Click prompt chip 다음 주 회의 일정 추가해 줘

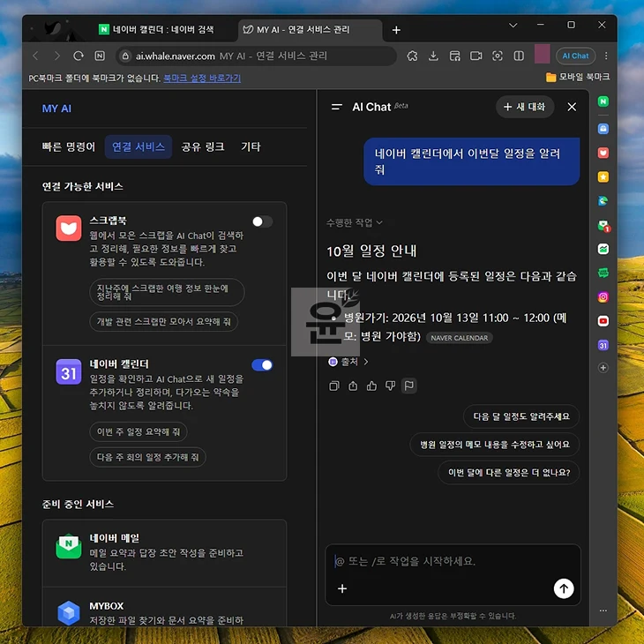click(148, 457)
